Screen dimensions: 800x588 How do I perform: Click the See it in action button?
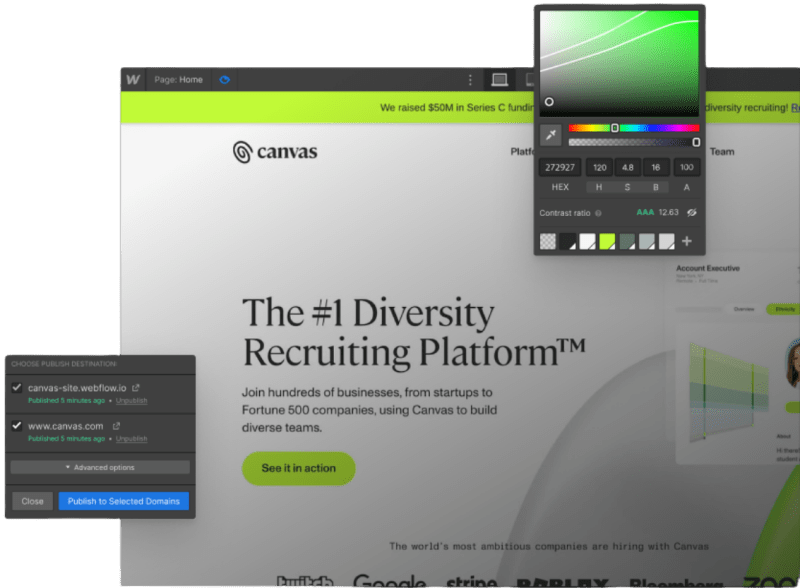coord(298,468)
